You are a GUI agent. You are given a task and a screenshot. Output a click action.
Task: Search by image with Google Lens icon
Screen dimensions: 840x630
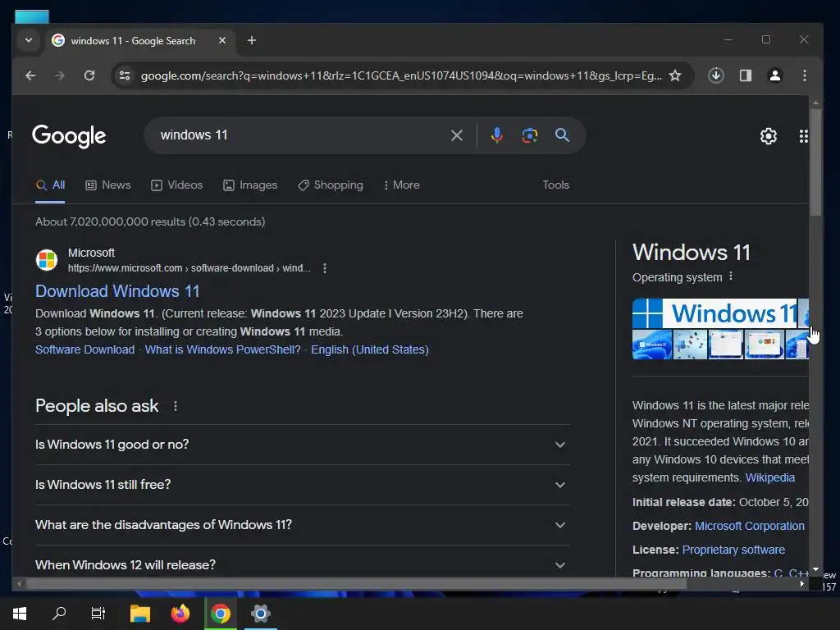(529, 135)
